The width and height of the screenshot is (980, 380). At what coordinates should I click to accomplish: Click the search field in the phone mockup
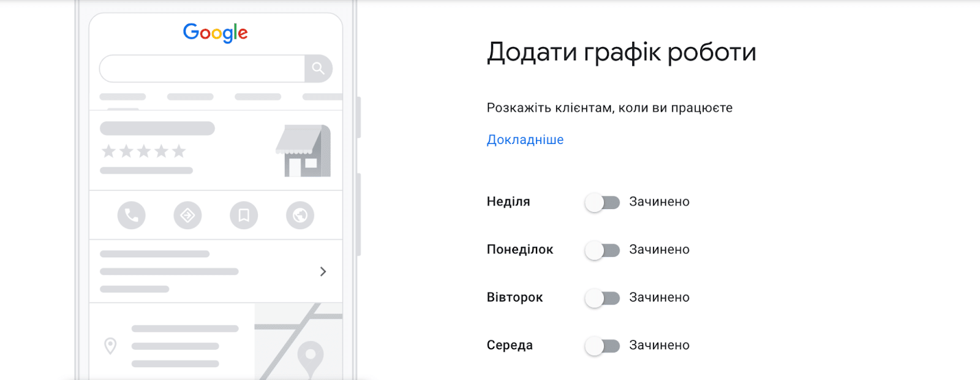(x=202, y=69)
